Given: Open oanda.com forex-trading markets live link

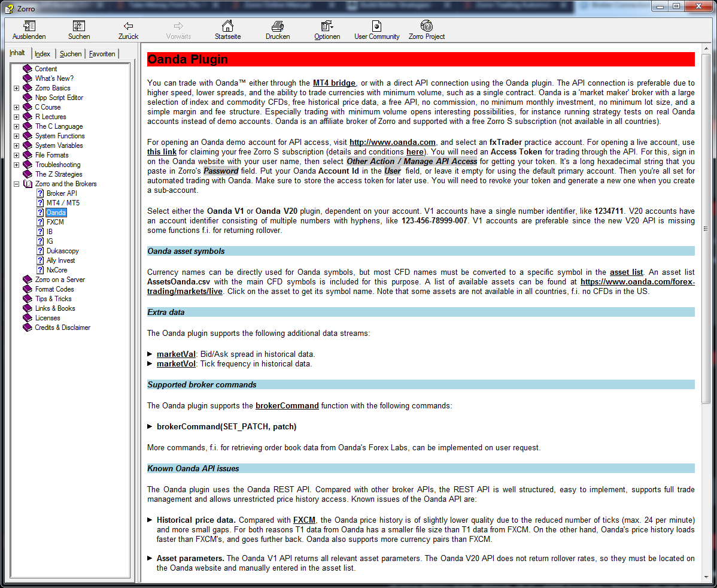Looking at the screenshot, I should point(421,286).
